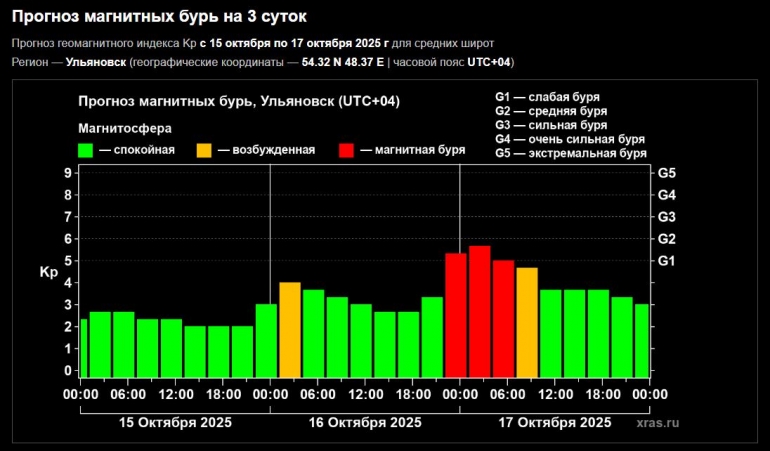Click the G1 label on the right axis
Image resolution: width=770 pixels, height=451 pixels.
click(x=668, y=261)
